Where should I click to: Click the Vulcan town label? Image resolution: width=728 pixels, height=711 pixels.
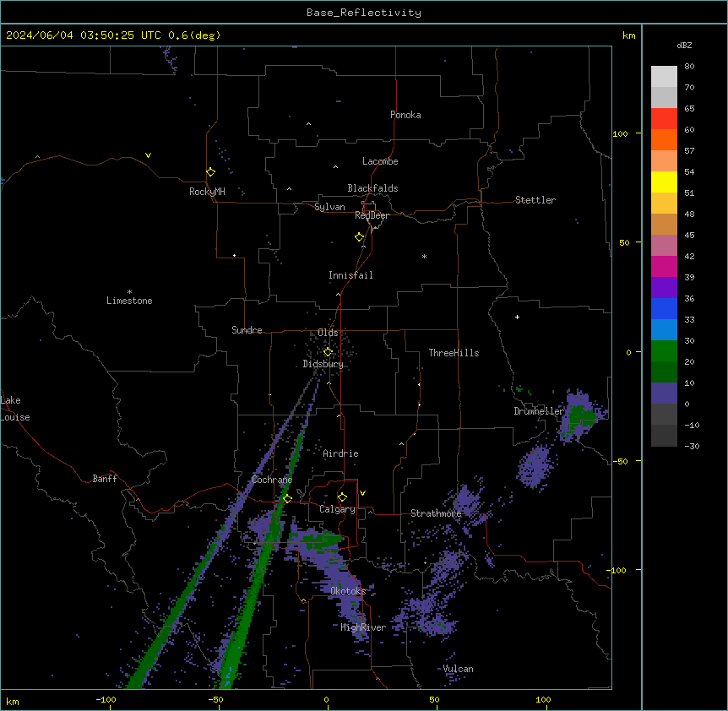point(458,669)
